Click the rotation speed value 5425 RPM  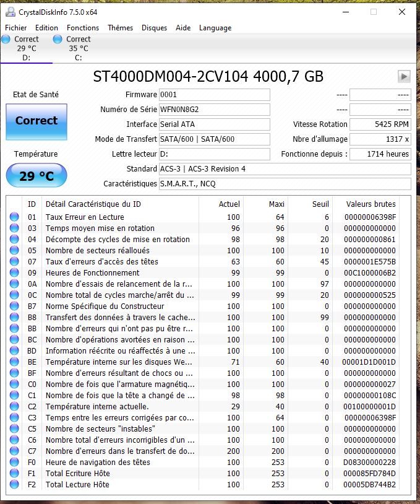click(380, 124)
